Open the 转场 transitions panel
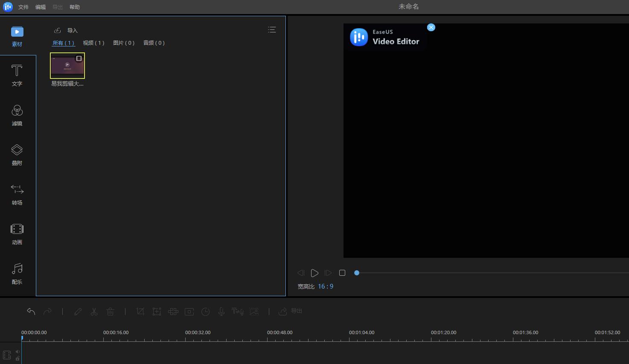 [17, 194]
